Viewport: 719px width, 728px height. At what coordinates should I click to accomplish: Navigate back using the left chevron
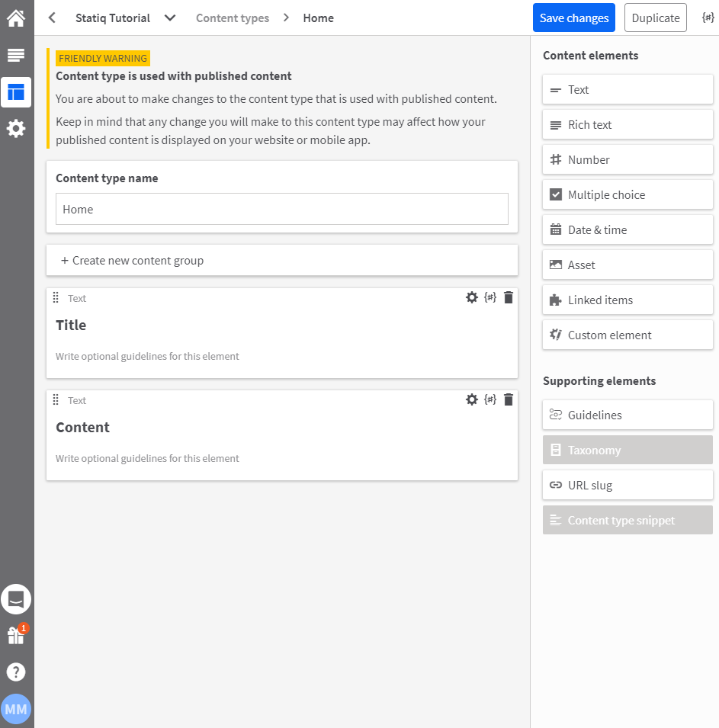point(51,18)
